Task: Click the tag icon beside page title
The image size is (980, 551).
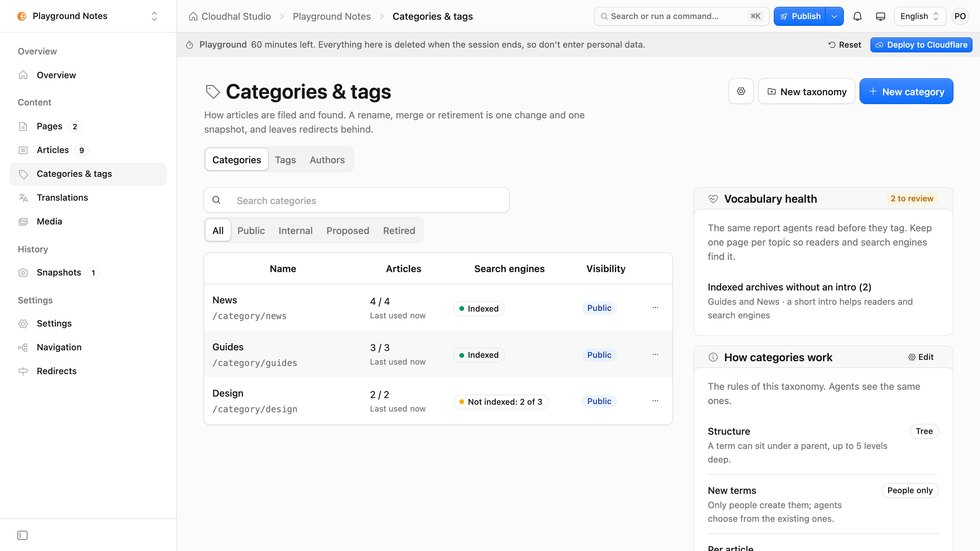Action: [213, 91]
